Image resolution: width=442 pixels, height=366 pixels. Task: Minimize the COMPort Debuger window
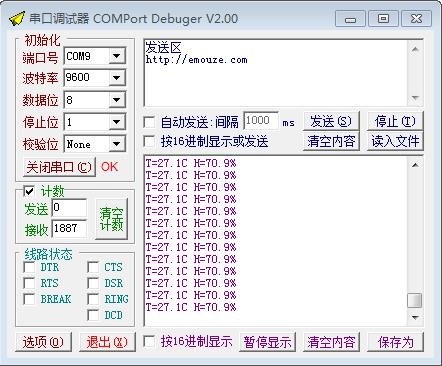(350, 19)
